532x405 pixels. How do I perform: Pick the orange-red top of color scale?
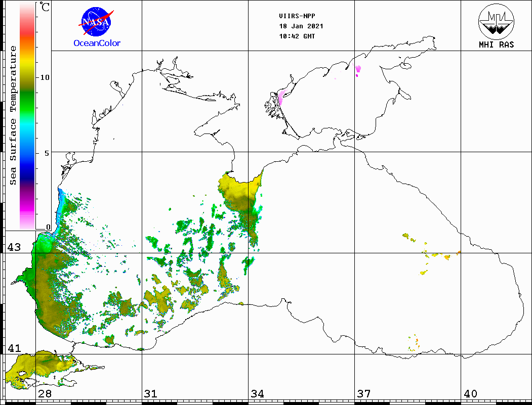coord(27,37)
